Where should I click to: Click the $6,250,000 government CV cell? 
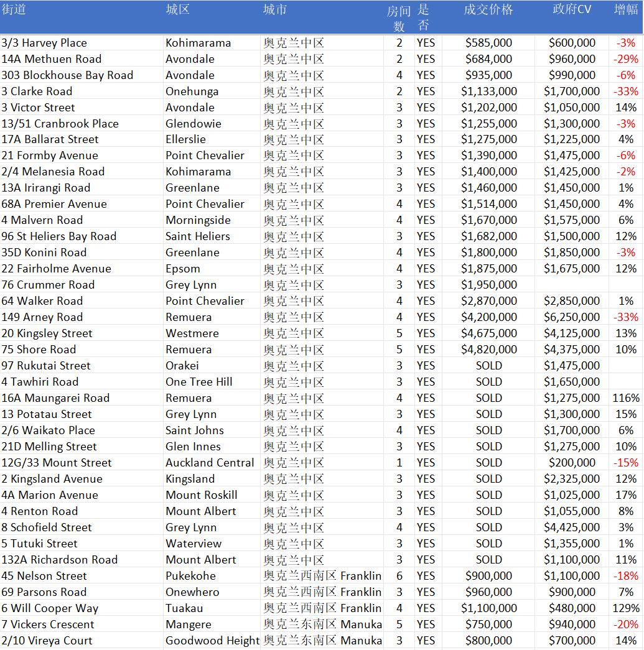click(572, 317)
